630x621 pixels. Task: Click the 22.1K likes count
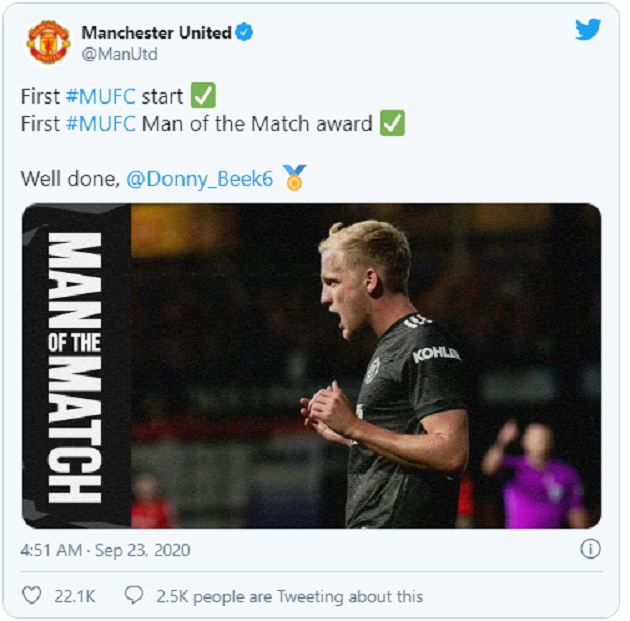[x=74, y=596]
